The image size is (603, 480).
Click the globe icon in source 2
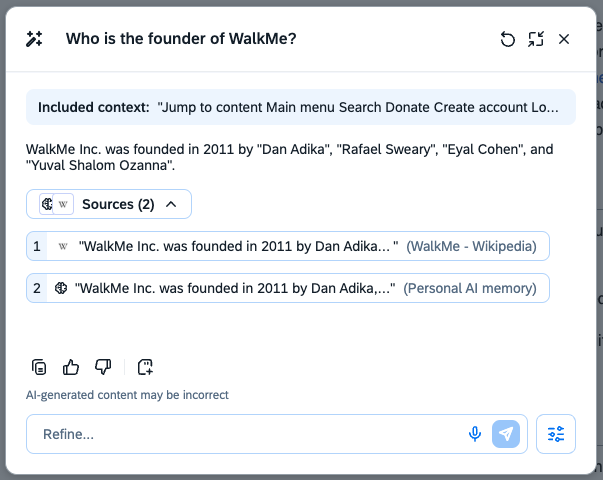60,288
